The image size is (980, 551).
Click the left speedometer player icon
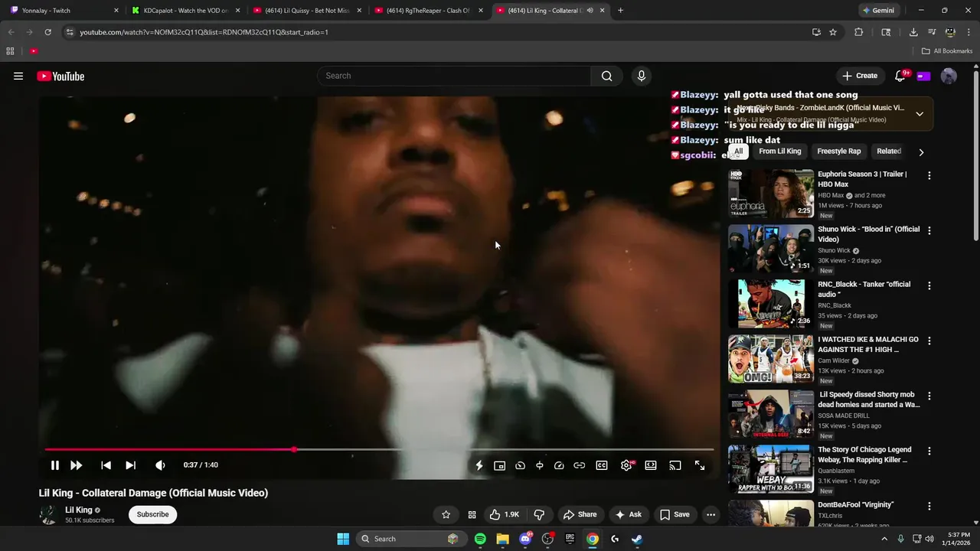(x=520, y=465)
